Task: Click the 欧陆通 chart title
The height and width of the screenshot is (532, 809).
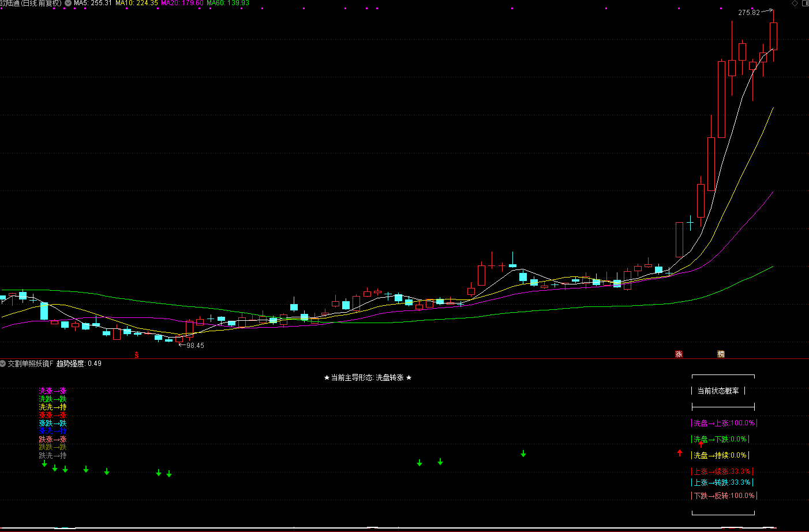Action: 31,3
